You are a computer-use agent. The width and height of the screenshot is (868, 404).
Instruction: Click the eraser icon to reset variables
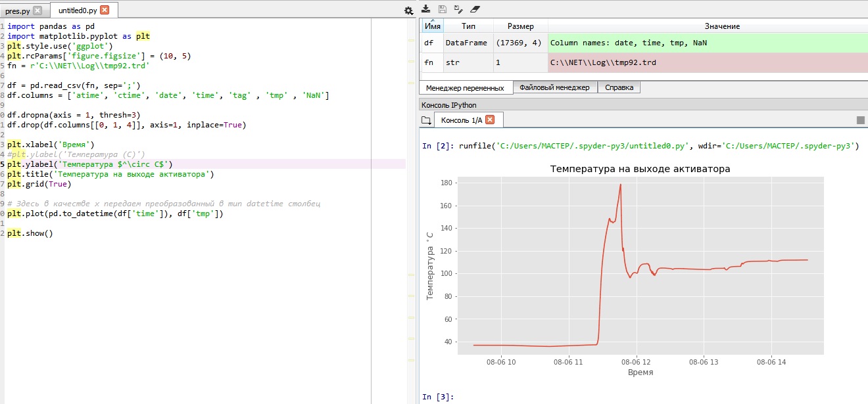pos(476,9)
